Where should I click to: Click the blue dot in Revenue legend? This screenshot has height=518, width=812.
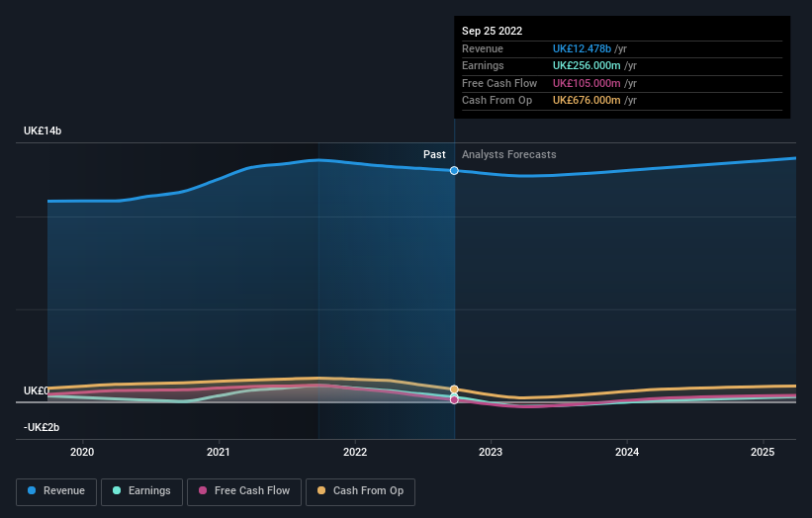(x=32, y=490)
